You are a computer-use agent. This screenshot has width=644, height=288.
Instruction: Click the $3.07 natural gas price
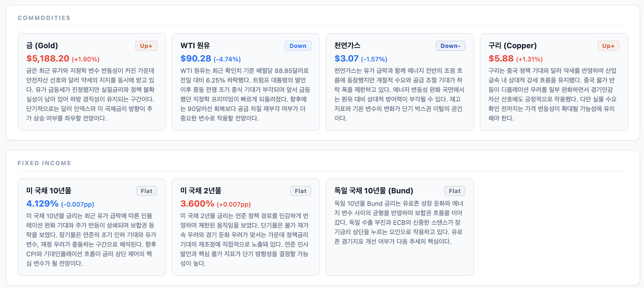point(346,59)
